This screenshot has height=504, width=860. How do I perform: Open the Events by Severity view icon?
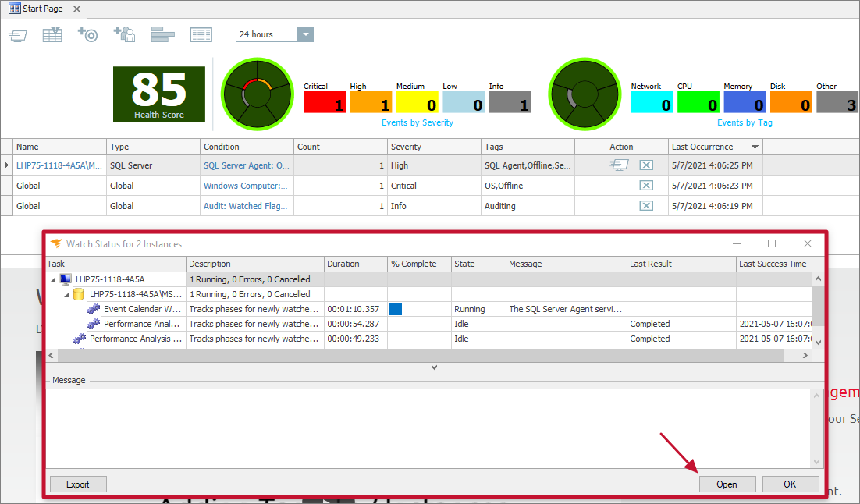418,122
